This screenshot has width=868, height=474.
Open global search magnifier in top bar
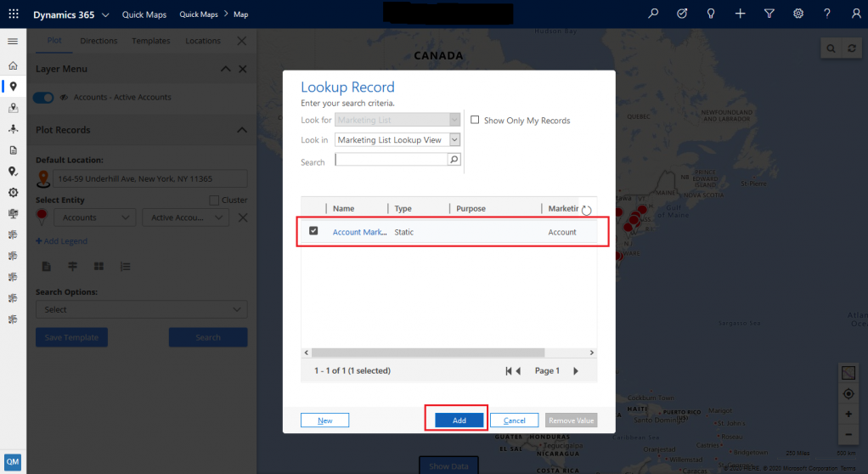(653, 14)
